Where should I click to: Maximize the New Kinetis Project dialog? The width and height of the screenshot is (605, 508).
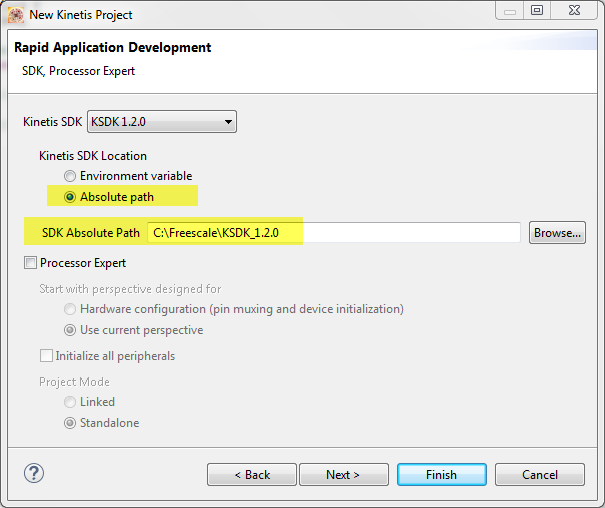(537, 11)
